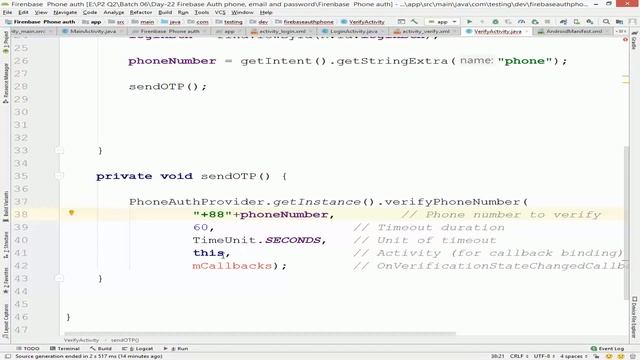Collapse fold marker at line 43
Screen dimensions: 640x360
click(59, 278)
